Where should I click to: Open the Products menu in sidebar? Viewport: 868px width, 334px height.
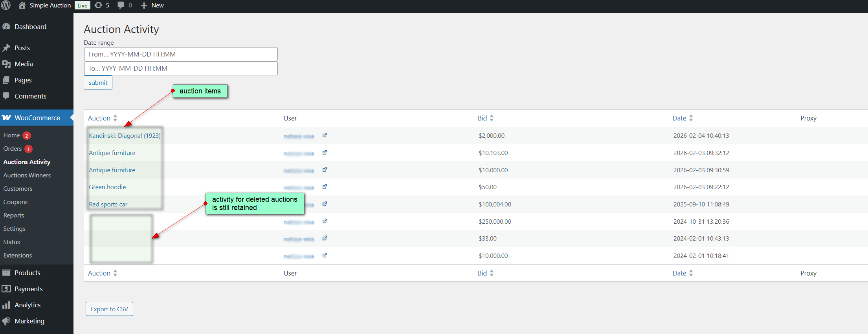click(28, 273)
